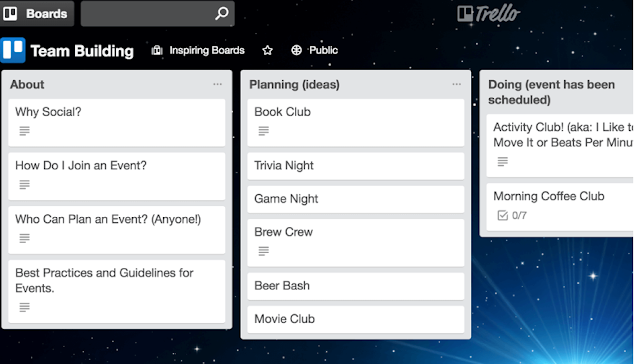
Task: Open the Trivia Night card
Action: coord(356,166)
